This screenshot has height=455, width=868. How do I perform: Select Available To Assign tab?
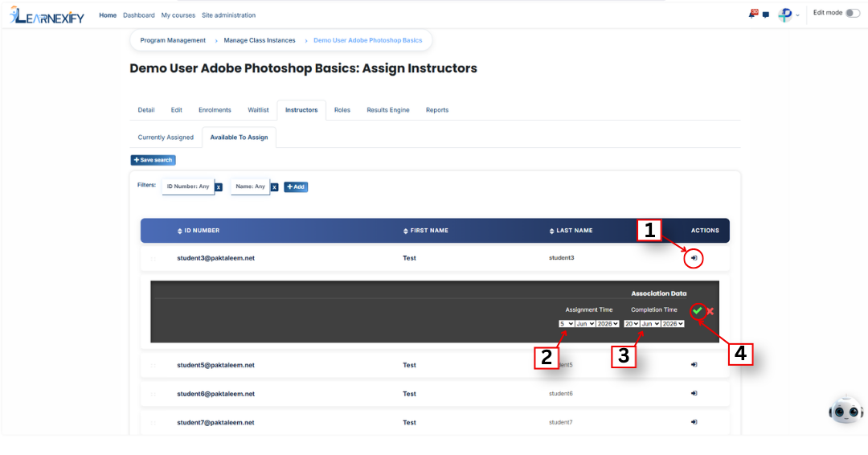pyautogui.click(x=240, y=137)
